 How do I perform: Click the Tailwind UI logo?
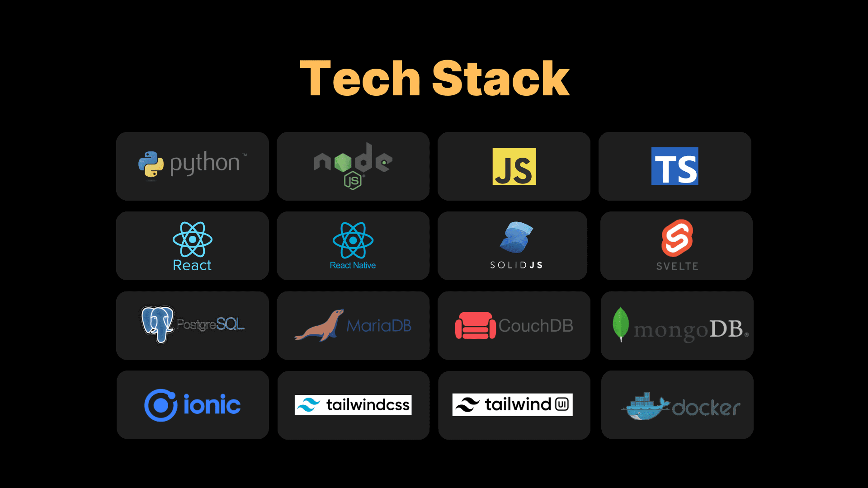coord(514,405)
